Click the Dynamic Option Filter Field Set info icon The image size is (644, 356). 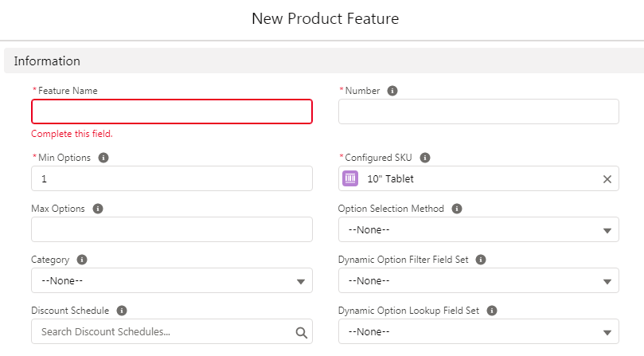pos(481,260)
